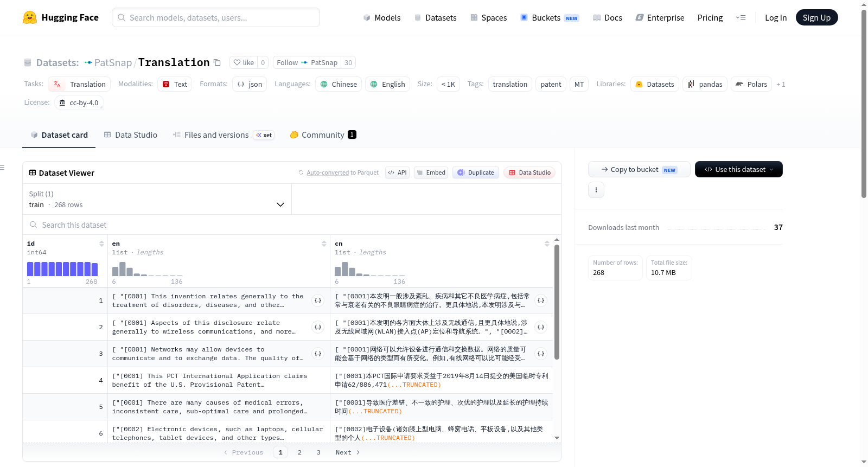Viewport: 868px width, 467px height.
Task: Click the Hugging Face logo
Action: (x=60, y=17)
